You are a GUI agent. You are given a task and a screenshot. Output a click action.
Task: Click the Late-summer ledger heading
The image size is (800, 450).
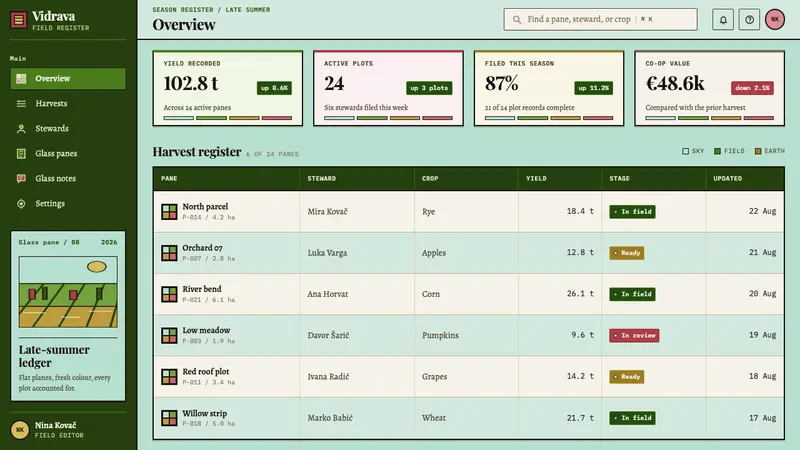click(x=54, y=356)
